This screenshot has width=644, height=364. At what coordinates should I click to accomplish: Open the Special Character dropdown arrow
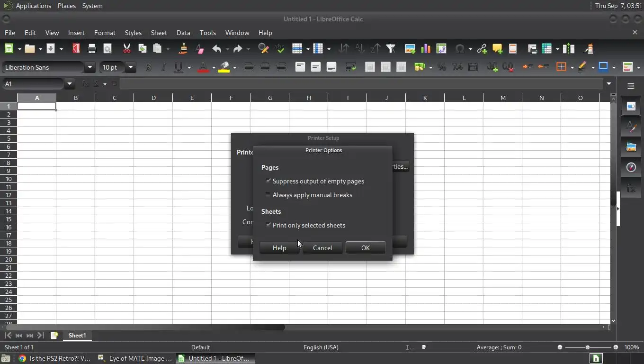(x=470, y=48)
